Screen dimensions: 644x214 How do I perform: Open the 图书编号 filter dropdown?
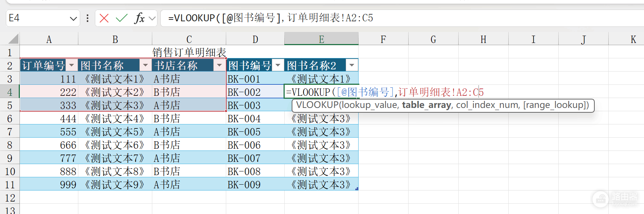click(278, 65)
